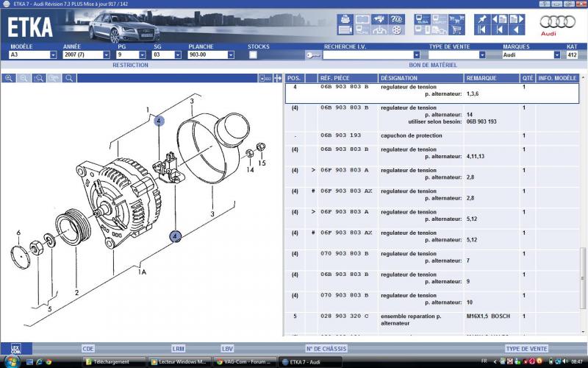This screenshot has height=368, width=588.
Task: Click the RESTRICTION tab label
Action: pyautogui.click(x=131, y=65)
